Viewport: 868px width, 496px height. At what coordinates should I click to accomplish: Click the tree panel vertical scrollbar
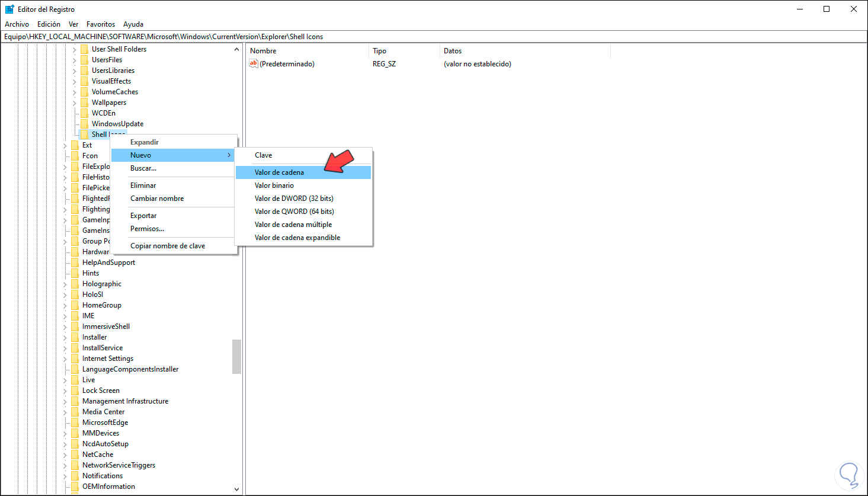pyautogui.click(x=237, y=357)
